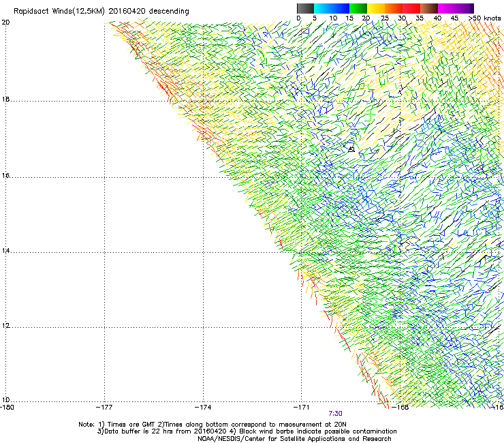Viewport: 504px width, 443px height.
Task: Click the longitude -174 axis label
Action: coord(203,408)
